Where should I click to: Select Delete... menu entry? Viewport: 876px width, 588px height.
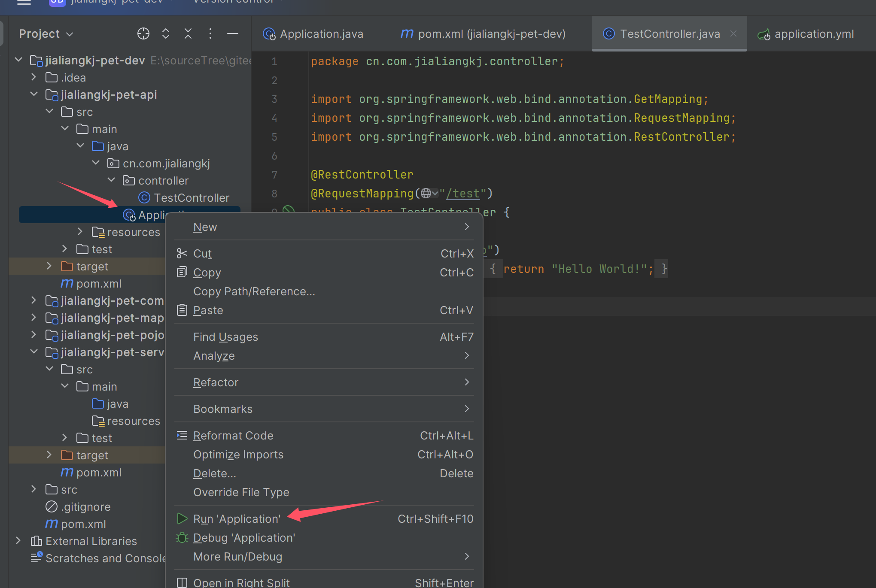click(325, 473)
